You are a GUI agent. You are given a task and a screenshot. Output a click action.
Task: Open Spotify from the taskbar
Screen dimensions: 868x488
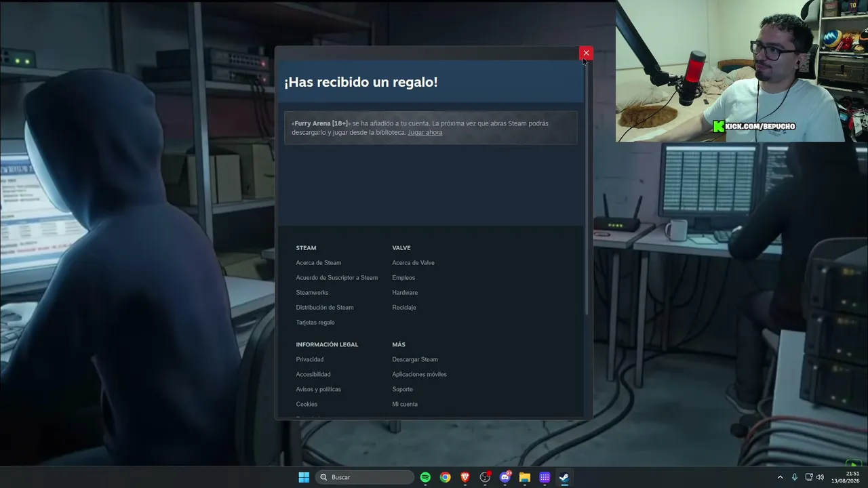[425, 477]
